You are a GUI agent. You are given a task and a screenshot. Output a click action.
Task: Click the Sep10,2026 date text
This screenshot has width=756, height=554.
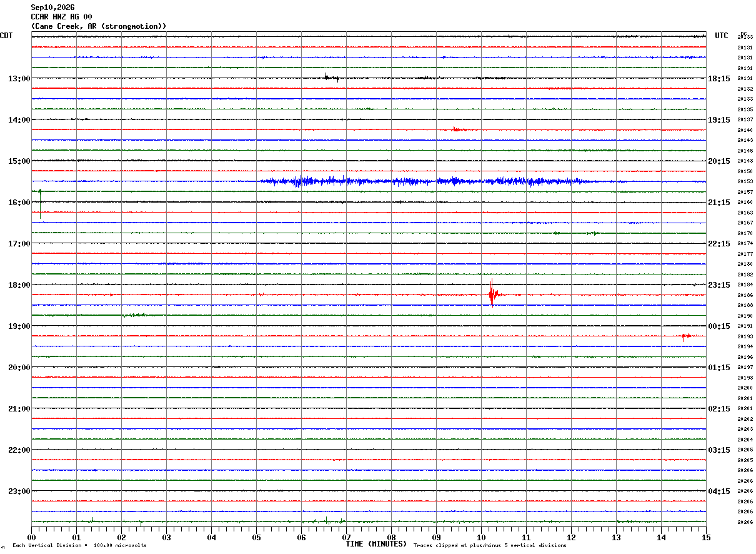tap(52, 8)
